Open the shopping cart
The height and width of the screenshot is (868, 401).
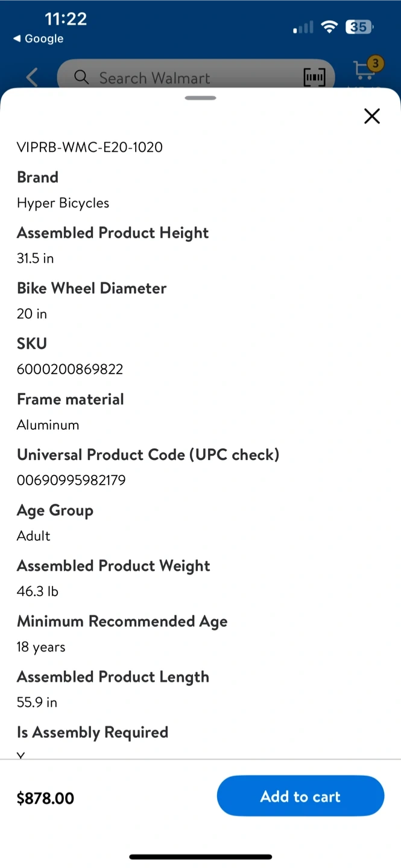[364, 72]
